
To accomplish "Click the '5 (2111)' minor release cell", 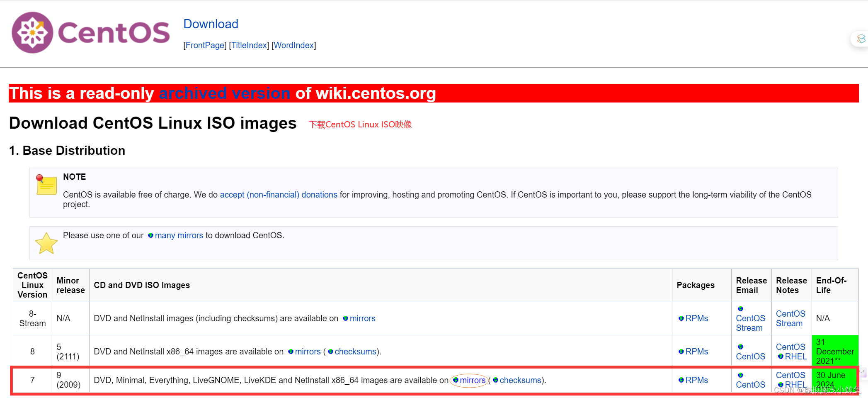I will [x=70, y=352].
